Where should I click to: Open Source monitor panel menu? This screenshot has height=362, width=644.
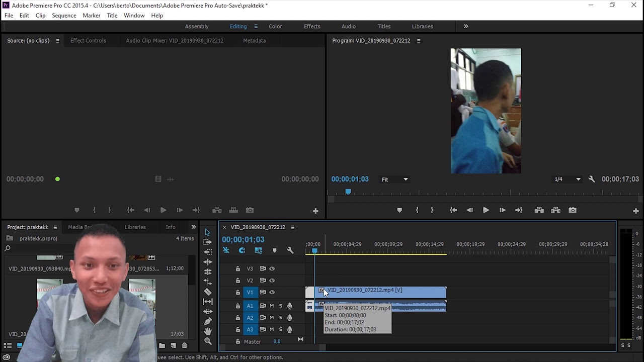[57, 41]
